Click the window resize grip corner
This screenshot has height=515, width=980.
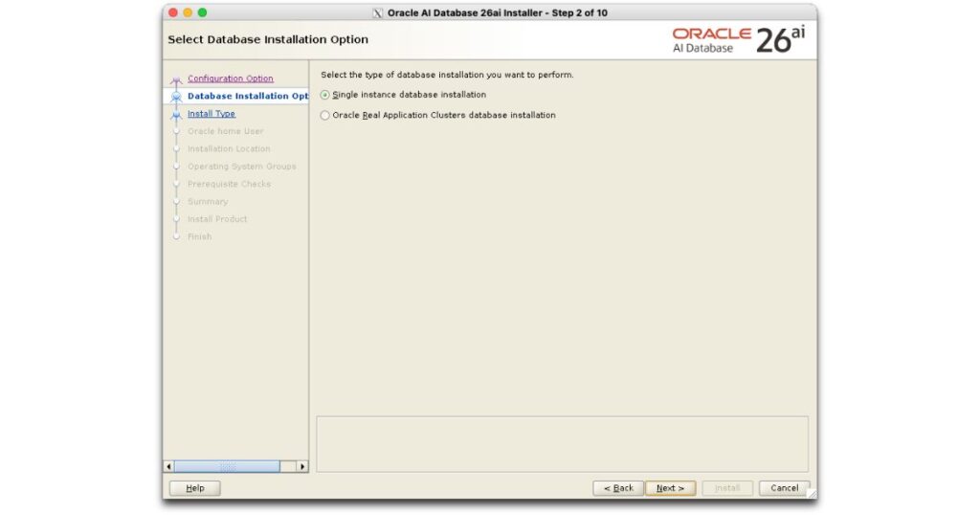[x=812, y=494]
